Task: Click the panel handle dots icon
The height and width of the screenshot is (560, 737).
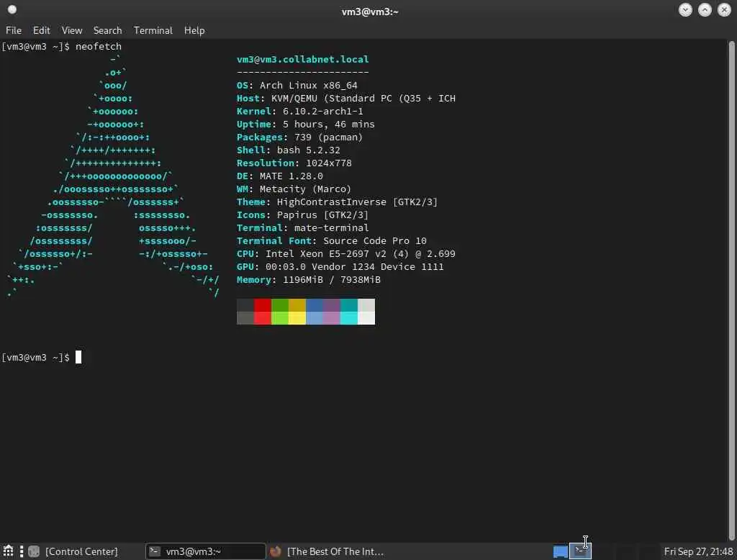Action: (21, 551)
